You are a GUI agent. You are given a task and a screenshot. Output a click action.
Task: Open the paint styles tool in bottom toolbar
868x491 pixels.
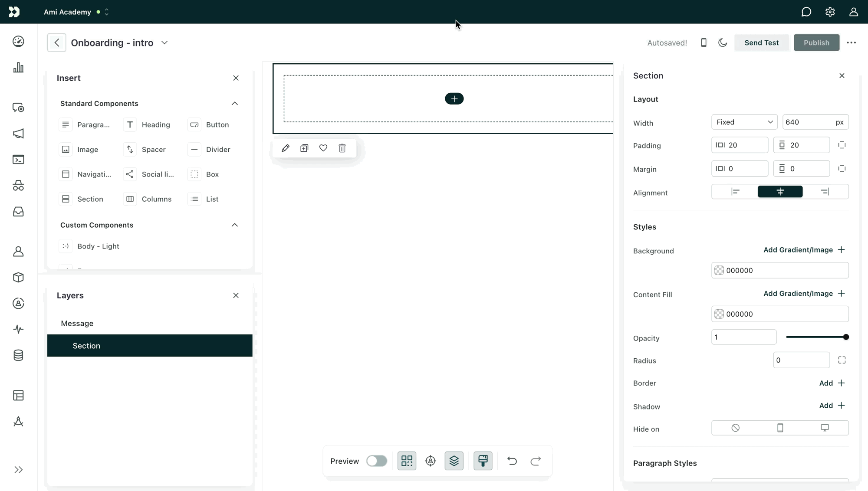pos(483,461)
